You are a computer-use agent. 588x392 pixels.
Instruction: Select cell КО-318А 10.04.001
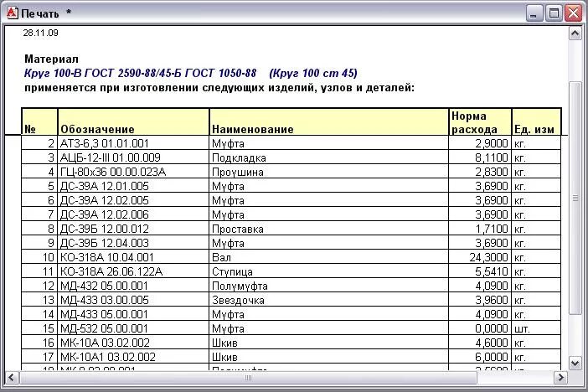tap(133, 257)
